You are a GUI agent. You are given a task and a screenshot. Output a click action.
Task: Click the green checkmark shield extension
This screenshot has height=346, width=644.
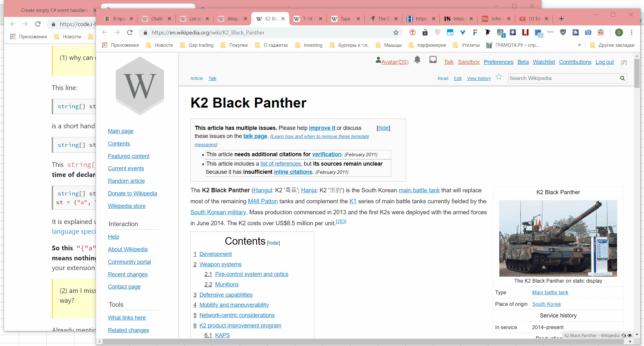tap(563, 32)
